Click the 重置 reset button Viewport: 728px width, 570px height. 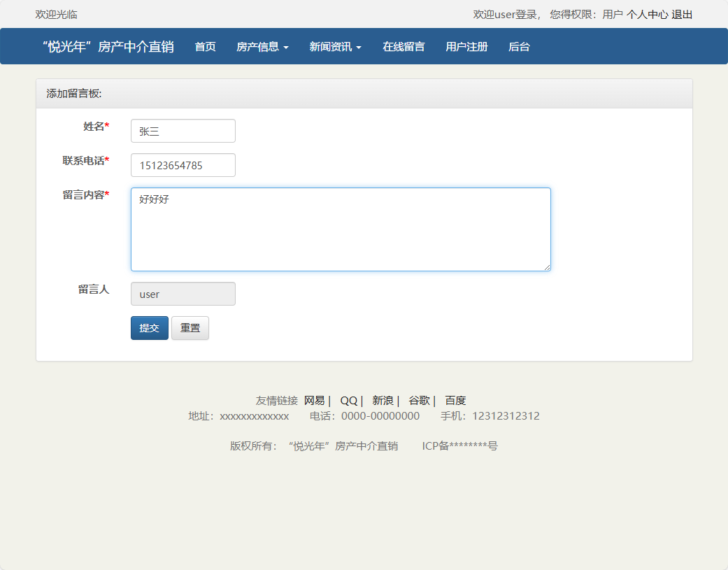pyautogui.click(x=190, y=327)
